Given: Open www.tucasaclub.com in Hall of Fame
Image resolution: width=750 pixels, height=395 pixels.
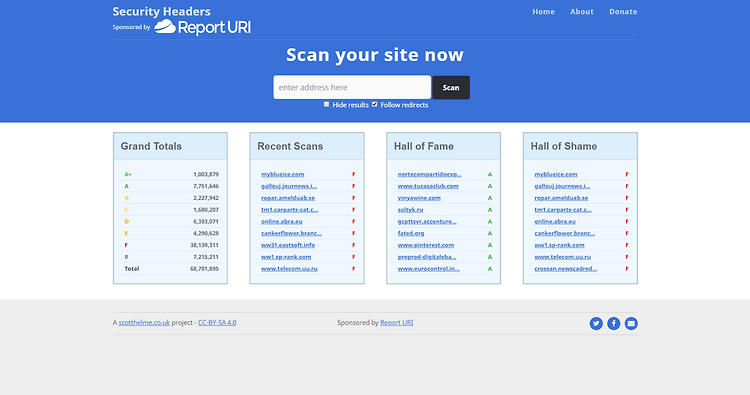Looking at the screenshot, I should coord(428,186).
